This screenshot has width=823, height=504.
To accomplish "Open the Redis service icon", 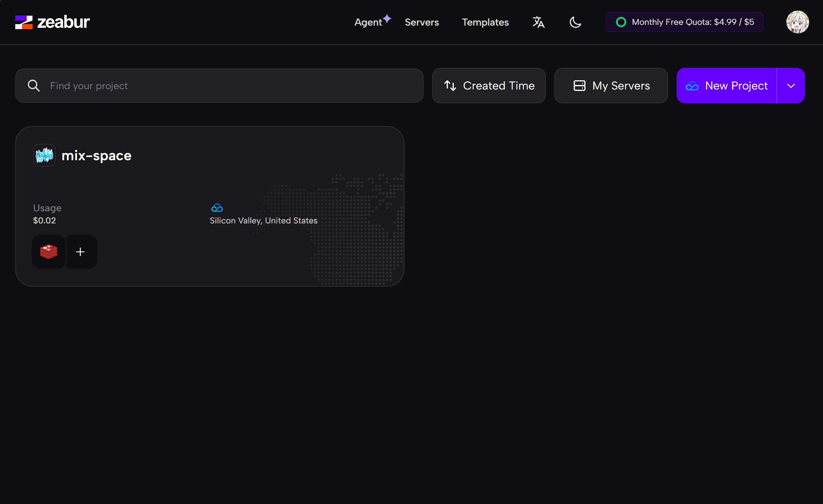I will click(x=49, y=252).
